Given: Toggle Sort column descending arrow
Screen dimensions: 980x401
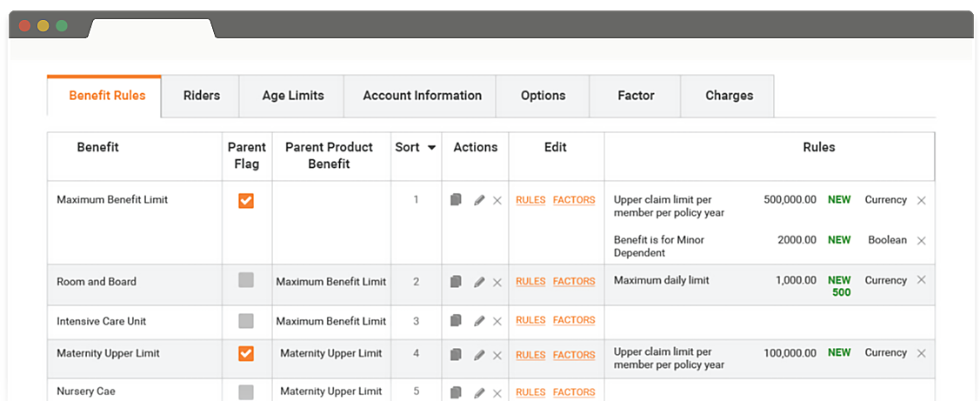Looking at the screenshot, I should click(431, 148).
